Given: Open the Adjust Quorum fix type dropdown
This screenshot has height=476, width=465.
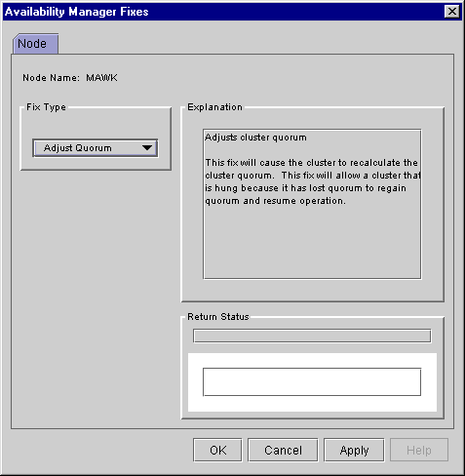Looking at the screenshot, I should point(96,148).
